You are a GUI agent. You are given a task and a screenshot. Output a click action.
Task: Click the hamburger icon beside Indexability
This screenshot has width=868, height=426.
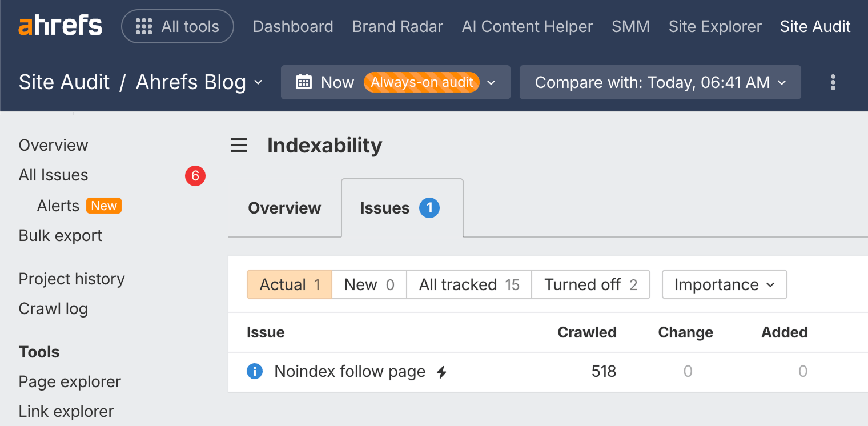click(x=238, y=145)
